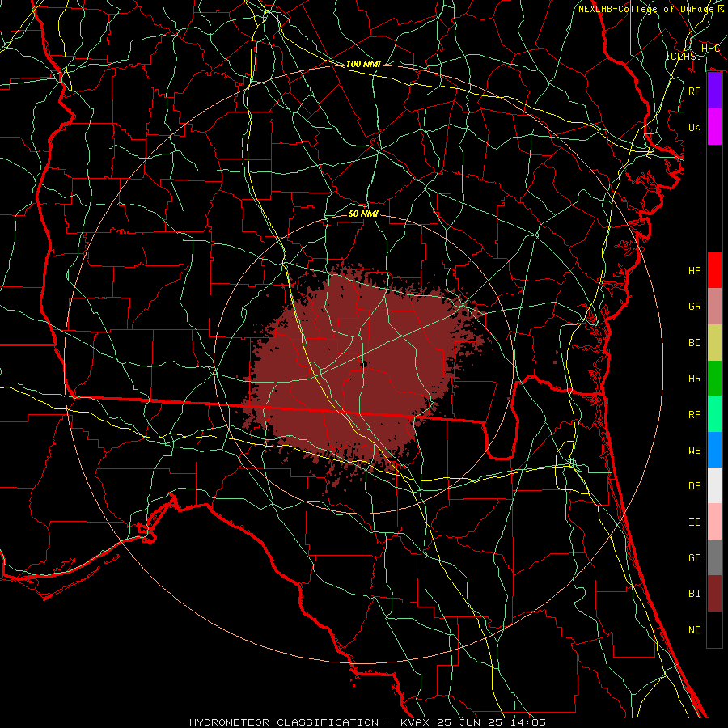Click the GC gray legend swatch
Image resolution: width=728 pixels, height=728 pixels.
coord(714,557)
